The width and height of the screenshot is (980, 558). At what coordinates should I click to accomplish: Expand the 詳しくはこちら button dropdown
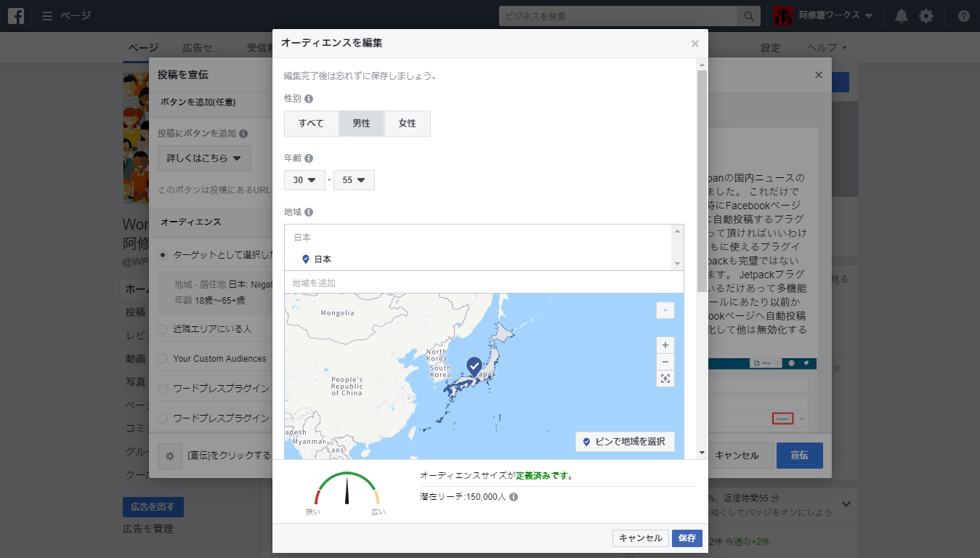[204, 158]
